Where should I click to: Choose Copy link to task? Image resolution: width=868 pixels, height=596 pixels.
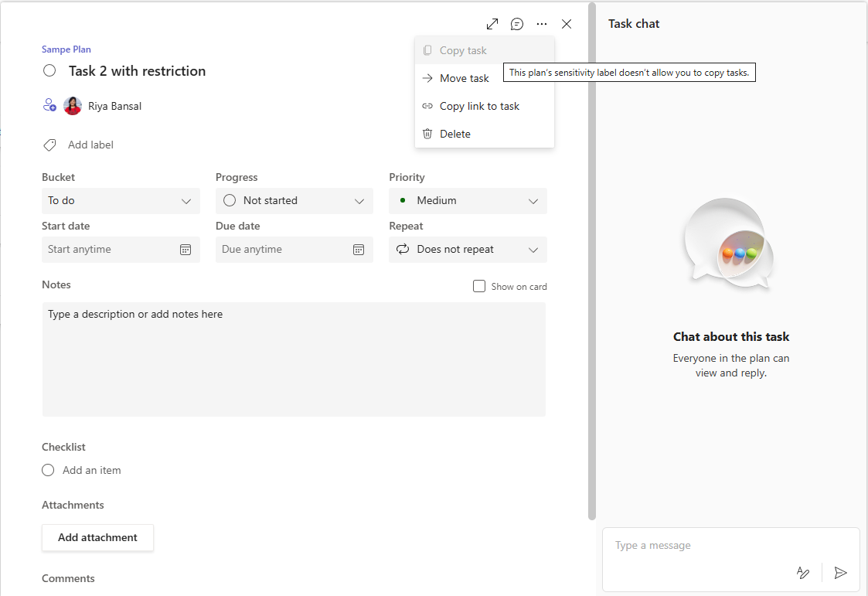[x=478, y=106]
